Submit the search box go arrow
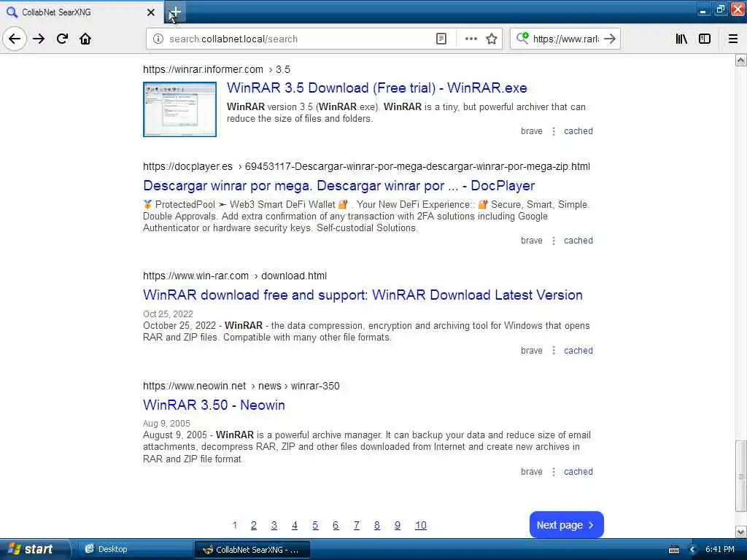This screenshot has width=747, height=560. (610, 39)
